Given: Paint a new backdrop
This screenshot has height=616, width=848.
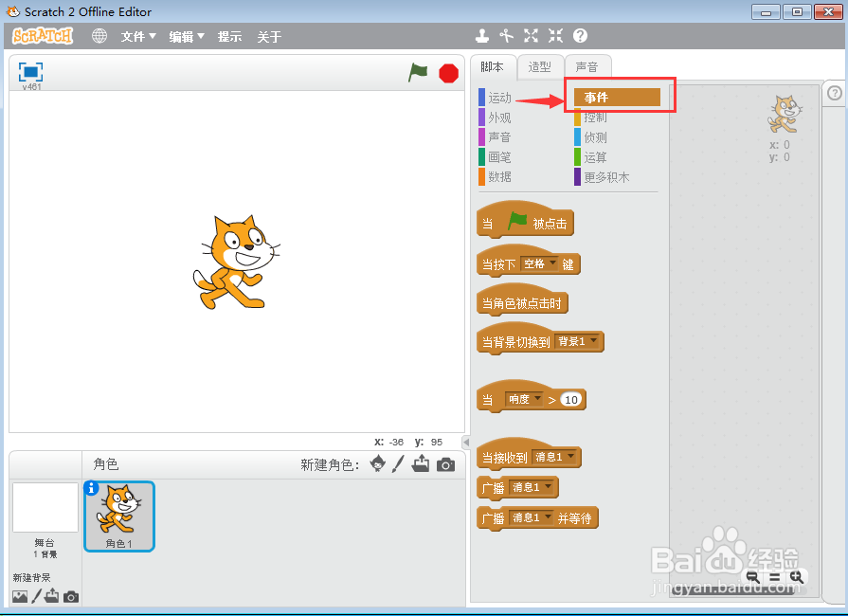Looking at the screenshot, I should click(x=36, y=596).
